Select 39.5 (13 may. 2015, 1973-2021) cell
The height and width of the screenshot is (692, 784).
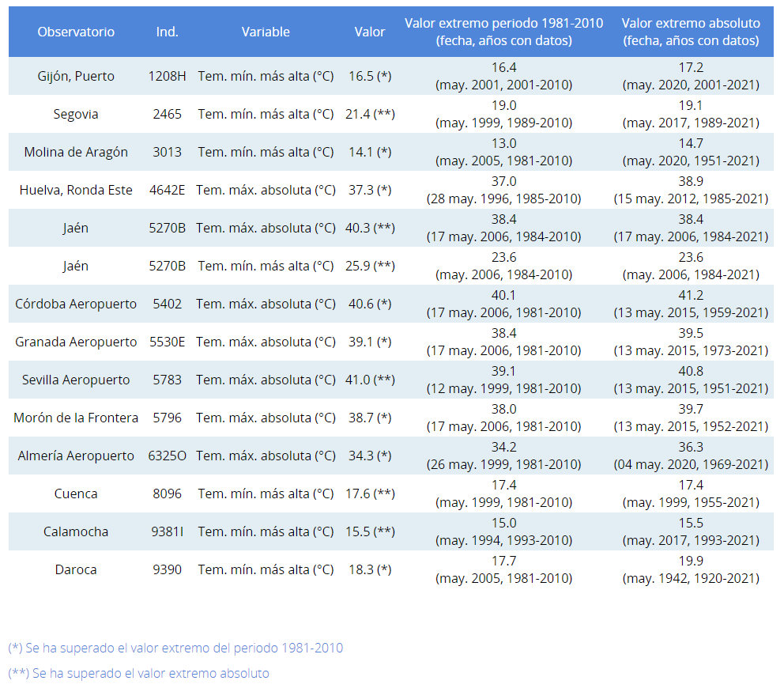click(691, 342)
